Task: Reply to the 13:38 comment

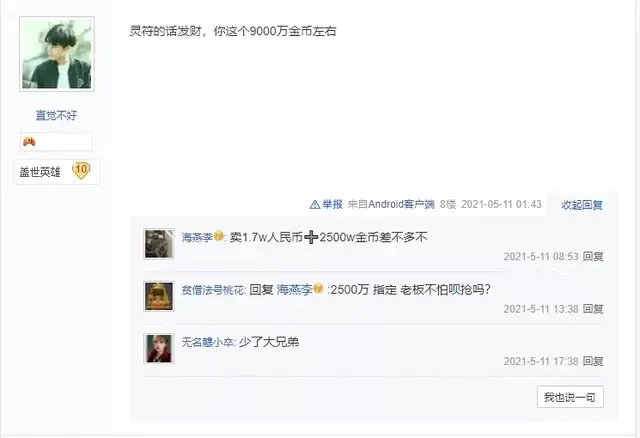Action: point(593,309)
